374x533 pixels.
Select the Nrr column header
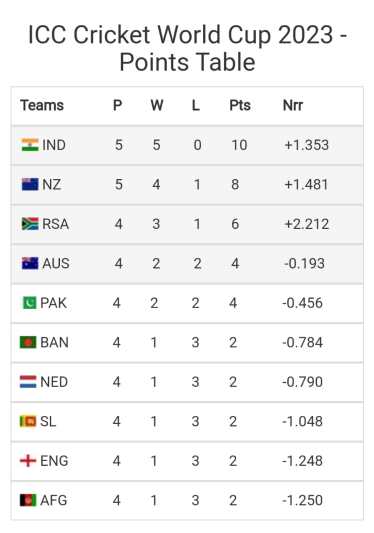[292, 105]
